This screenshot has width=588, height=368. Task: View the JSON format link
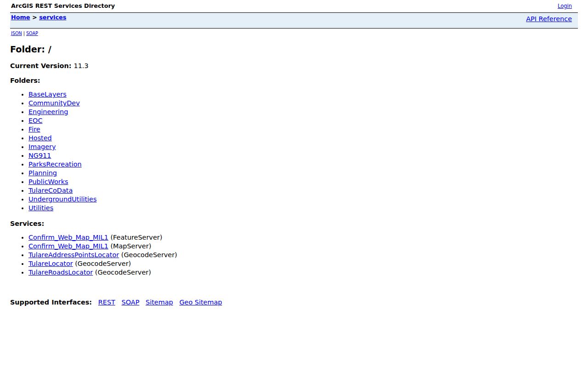click(x=16, y=33)
